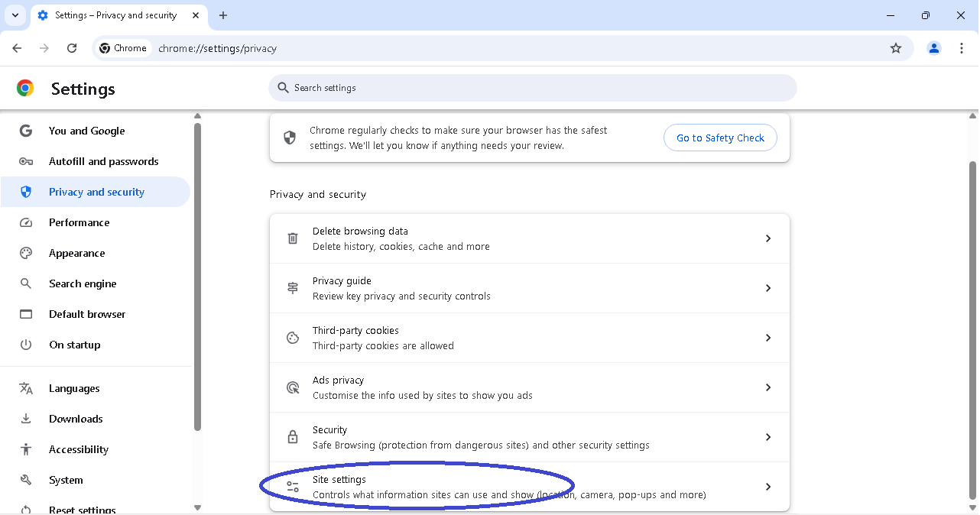Viewport: 980px width, 515px height.
Task: Open Chrome's three-dot menu
Action: click(x=962, y=48)
